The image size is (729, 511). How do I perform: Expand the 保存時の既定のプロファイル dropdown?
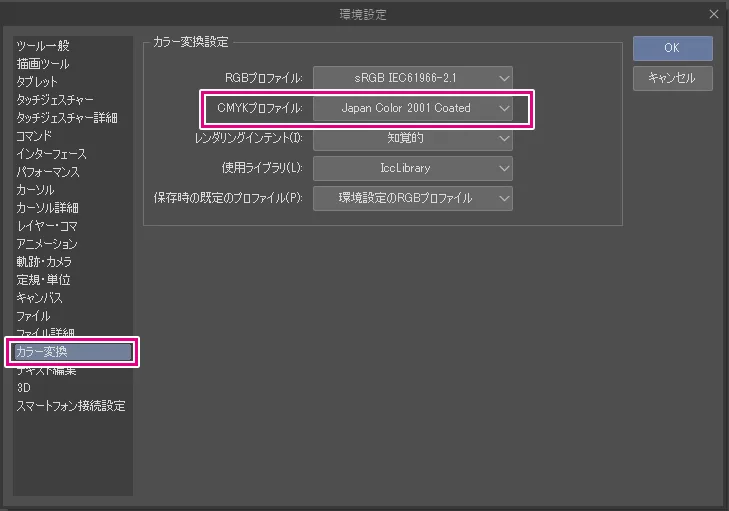(413, 198)
